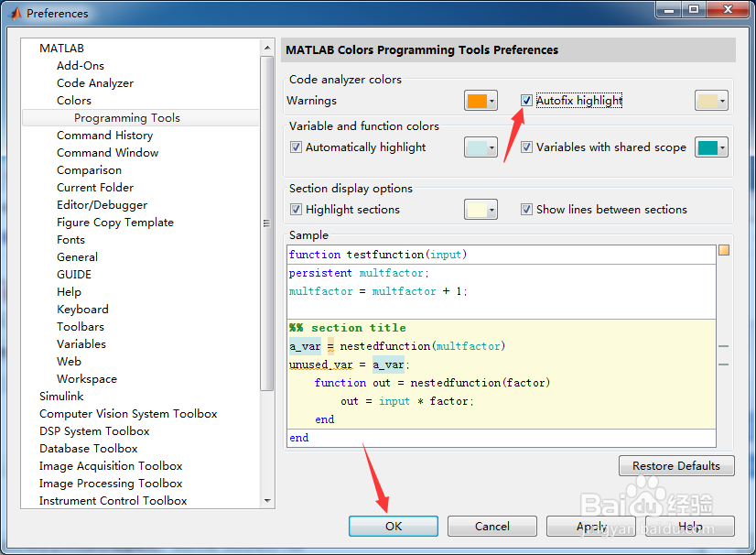
Task: Open Current Folder preferences
Action: (x=95, y=187)
